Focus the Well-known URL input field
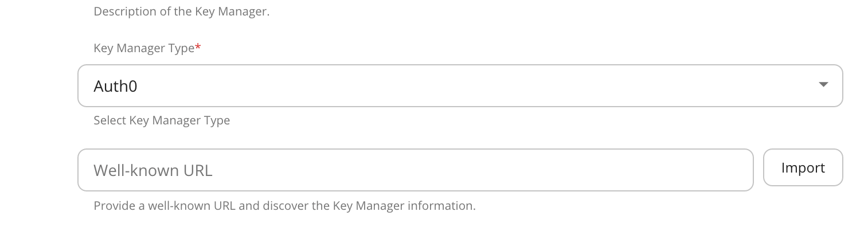Image resolution: width=868 pixels, height=227 pixels. [415, 170]
